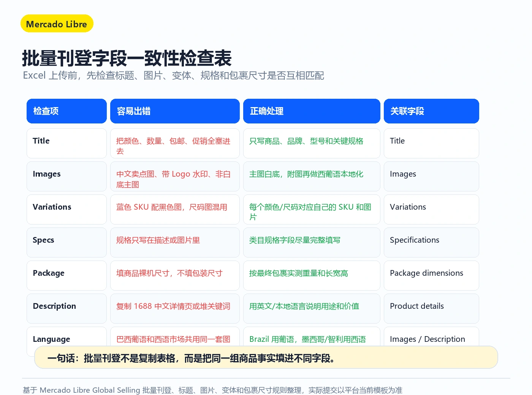
Task: Click the footer note 基于 Mercado Libre Global Selling
Action: [212, 390]
